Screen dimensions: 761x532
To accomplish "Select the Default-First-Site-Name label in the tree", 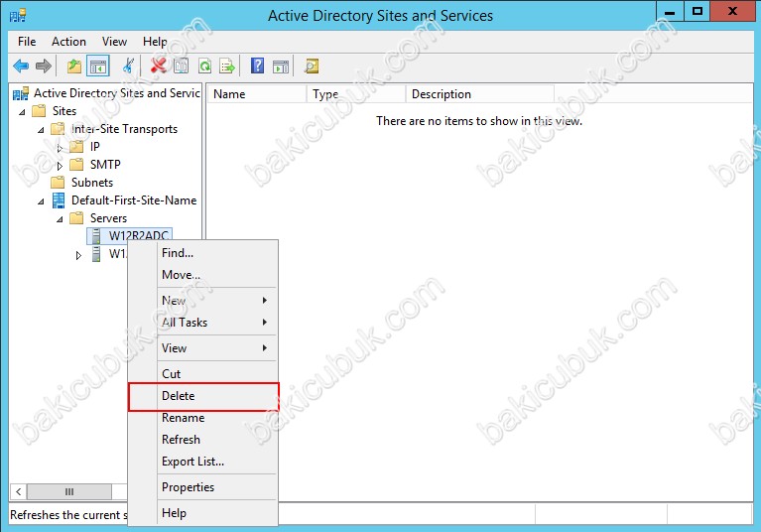I will tap(134, 199).
